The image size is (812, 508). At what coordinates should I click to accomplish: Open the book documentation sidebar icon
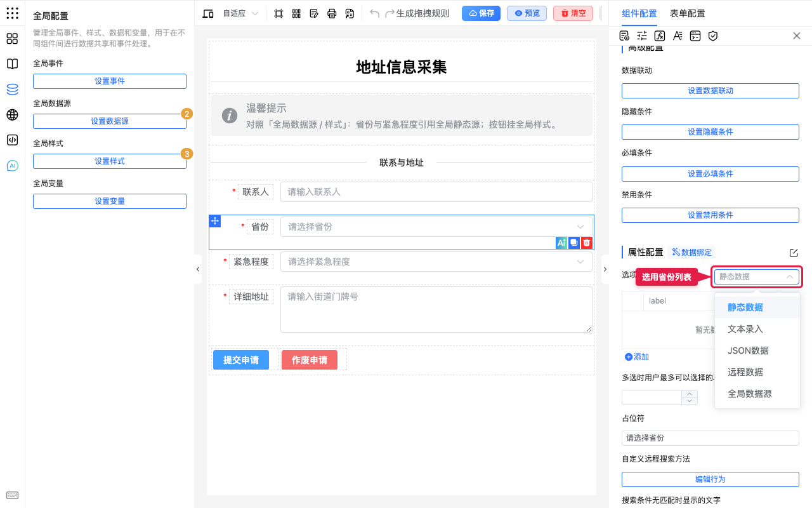[12, 64]
